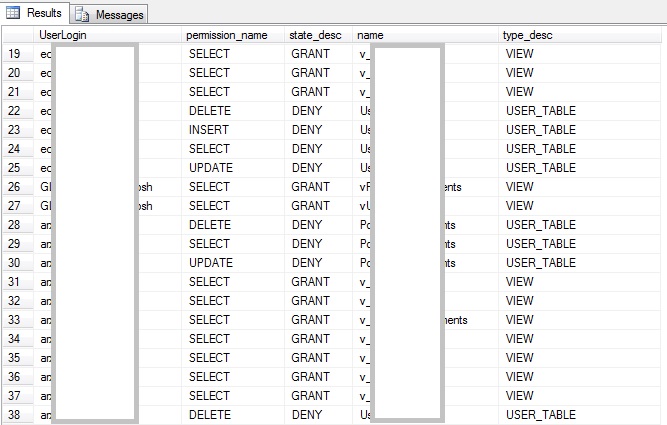Viewport: 667px width, 425px height.
Task: Select the state_desc column header
Action: [318, 35]
